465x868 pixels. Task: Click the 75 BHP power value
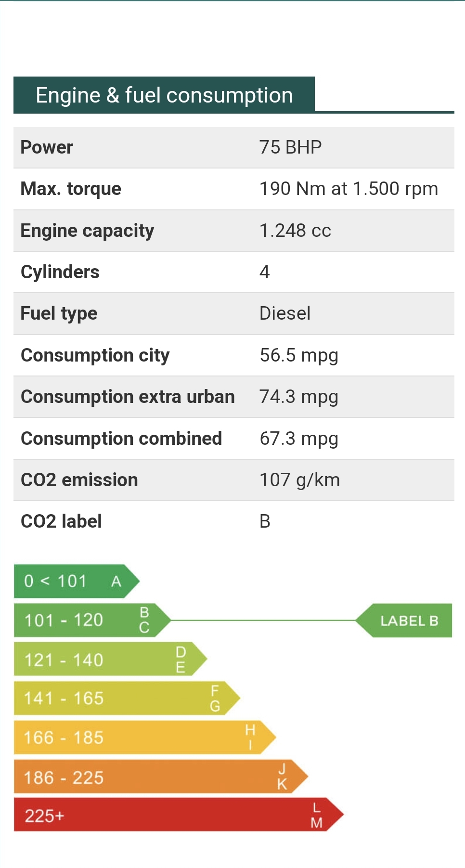click(290, 147)
